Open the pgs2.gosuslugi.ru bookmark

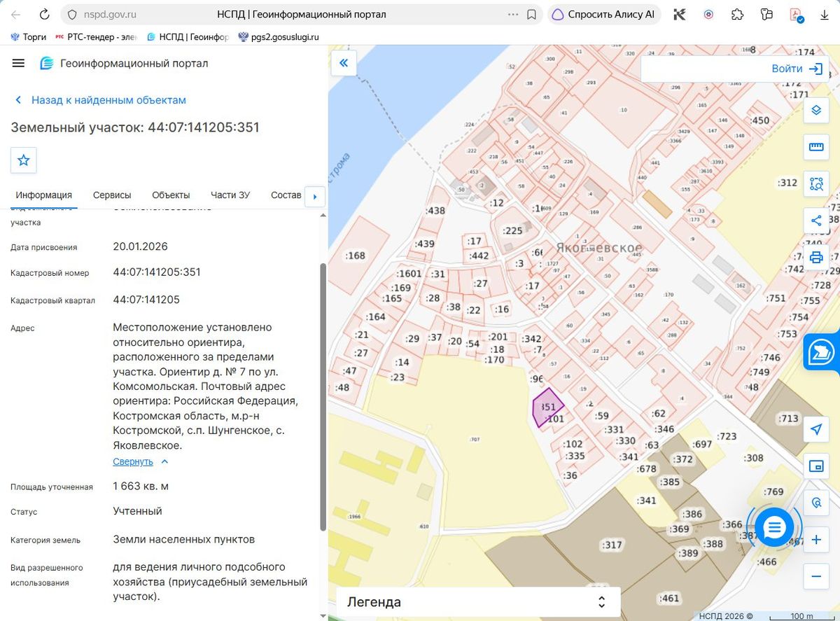[x=279, y=37]
